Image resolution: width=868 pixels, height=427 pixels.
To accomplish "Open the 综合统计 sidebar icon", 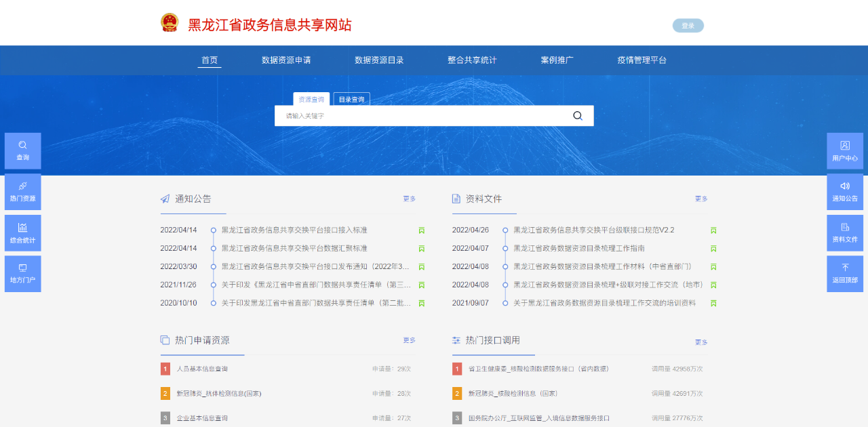I will (x=22, y=233).
